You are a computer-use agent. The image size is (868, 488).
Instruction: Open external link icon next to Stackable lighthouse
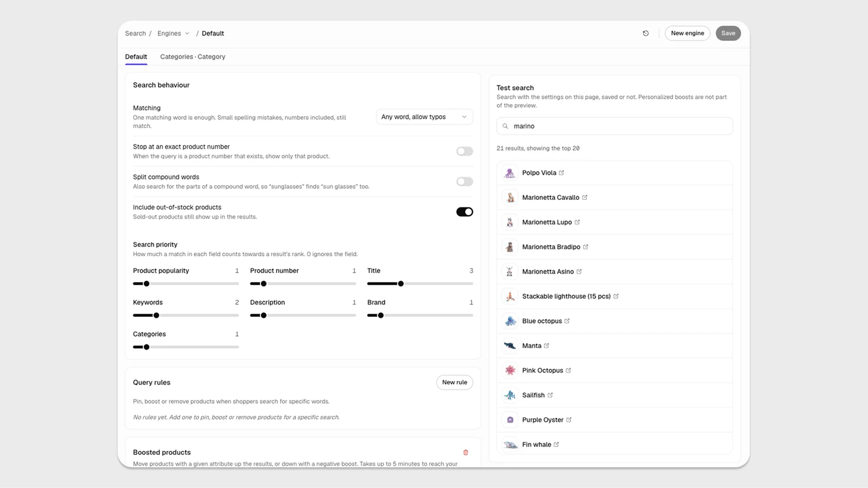(x=616, y=296)
